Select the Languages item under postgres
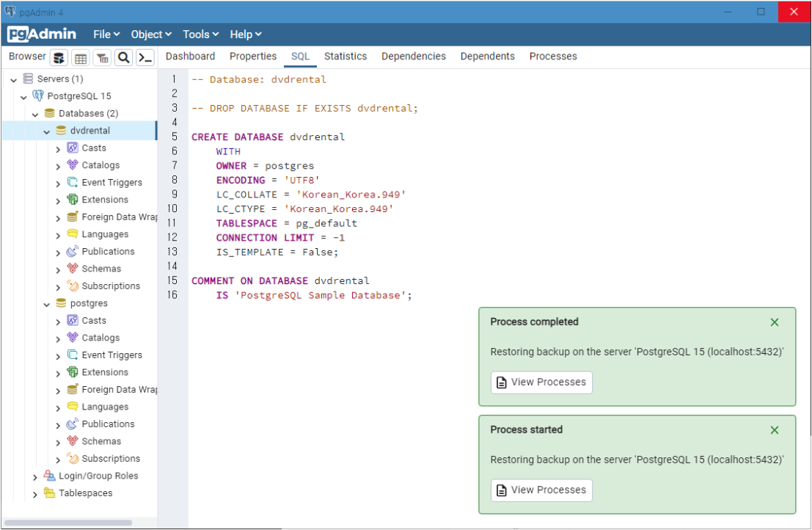 [x=105, y=407]
